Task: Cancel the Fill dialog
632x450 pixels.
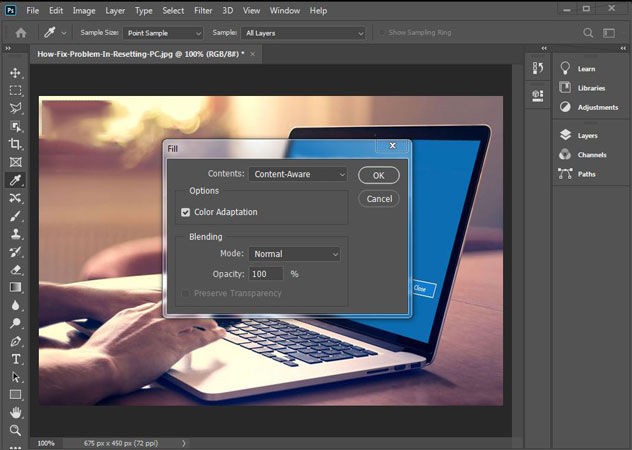Action: click(379, 198)
